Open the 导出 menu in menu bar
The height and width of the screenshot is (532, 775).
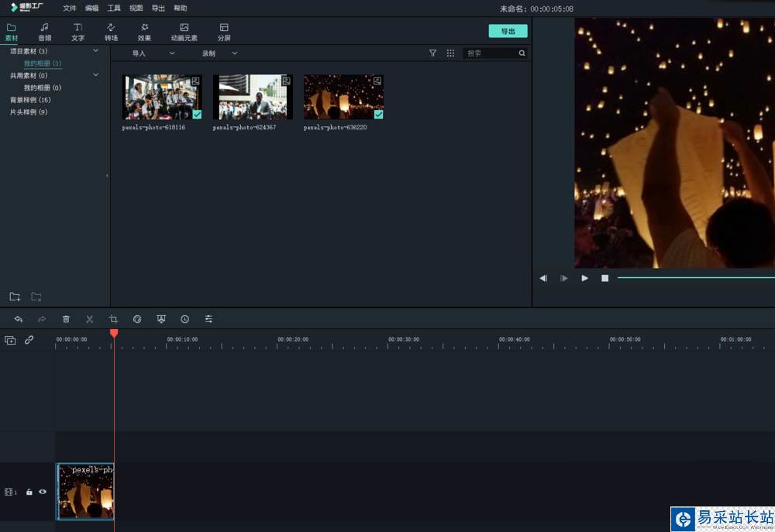[158, 8]
